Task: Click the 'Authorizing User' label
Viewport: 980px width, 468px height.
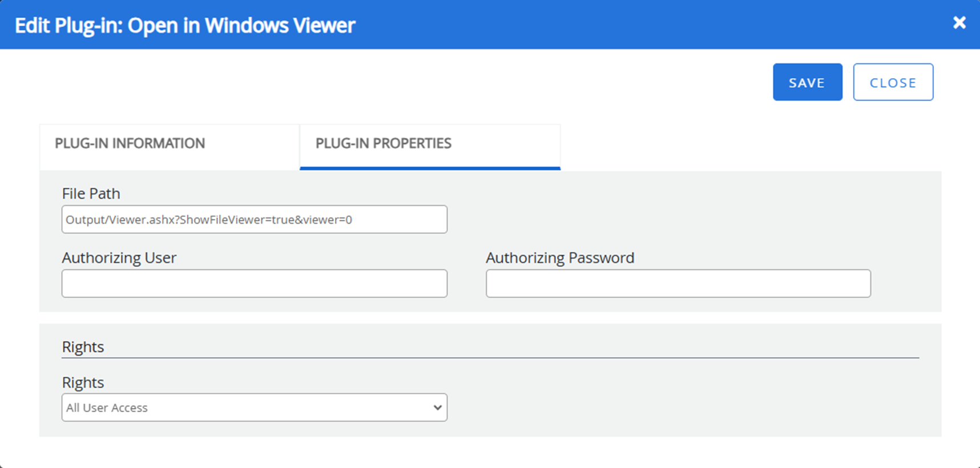Action: coord(119,258)
